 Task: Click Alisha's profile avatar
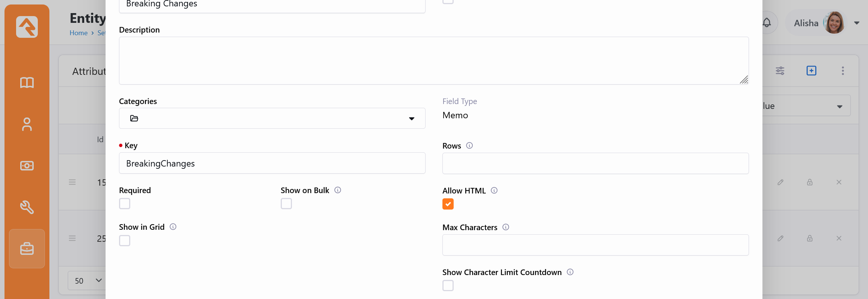pyautogui.click(x=834, y=23)
